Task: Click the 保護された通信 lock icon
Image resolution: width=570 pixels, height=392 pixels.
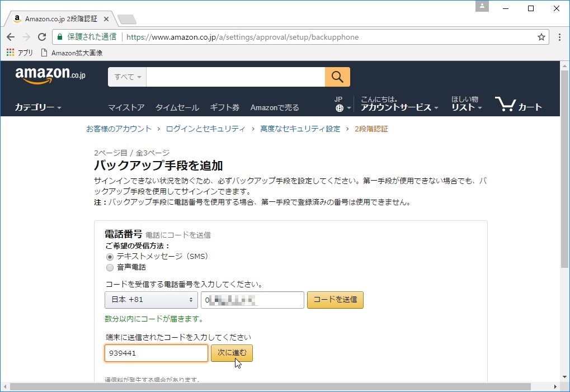Action: pos(59,37)
